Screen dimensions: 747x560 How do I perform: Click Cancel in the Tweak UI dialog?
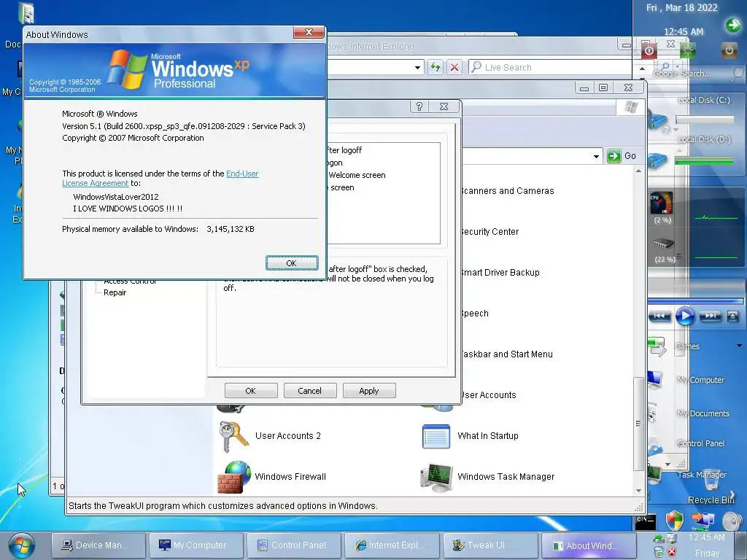309,391
